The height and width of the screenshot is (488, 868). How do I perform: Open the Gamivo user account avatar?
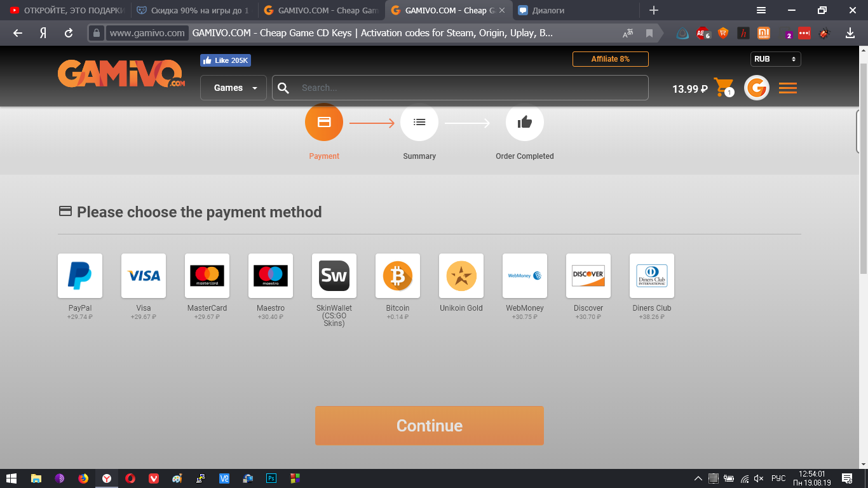coord(757,88)
